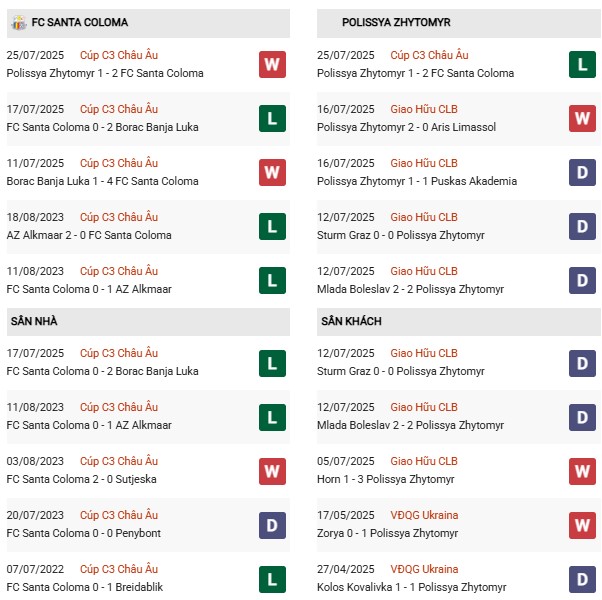Click the L badge for Santa Coloma 0-2 Borac on 17/07/2025 in top list
This screenshot has height=600, width=602.
pyautogui.click(x=272, y=119)
